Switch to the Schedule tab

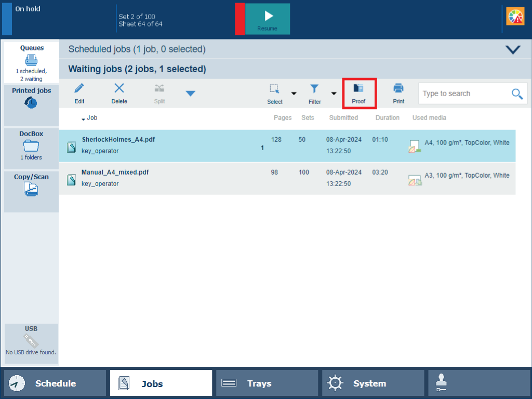(x=55, y=383)
